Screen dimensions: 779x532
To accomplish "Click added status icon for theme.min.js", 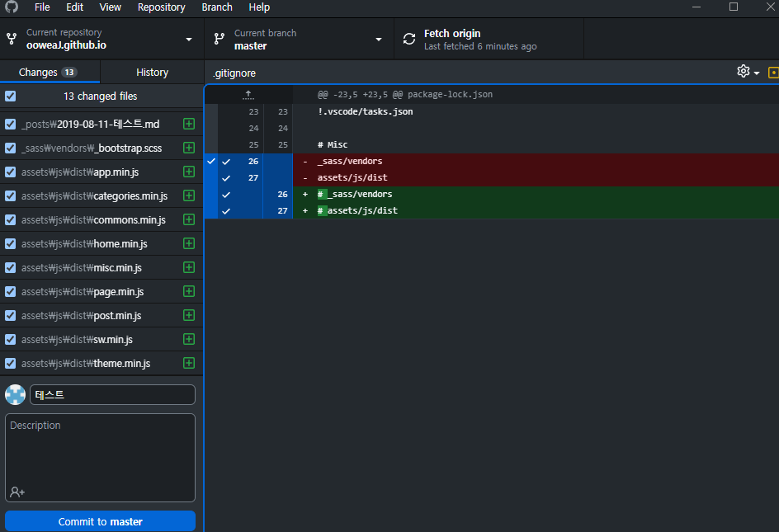I will 189,363.
